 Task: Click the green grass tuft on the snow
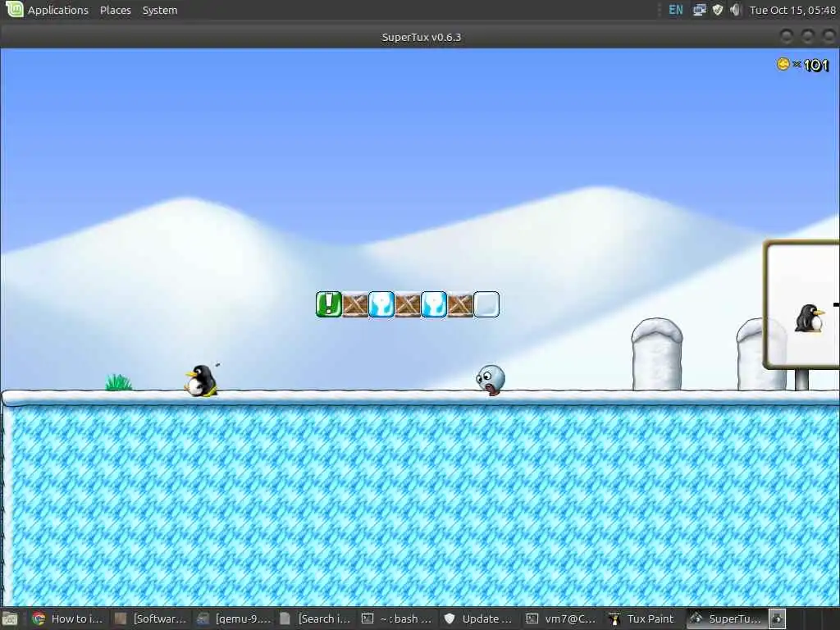click(x=118, y=382)
